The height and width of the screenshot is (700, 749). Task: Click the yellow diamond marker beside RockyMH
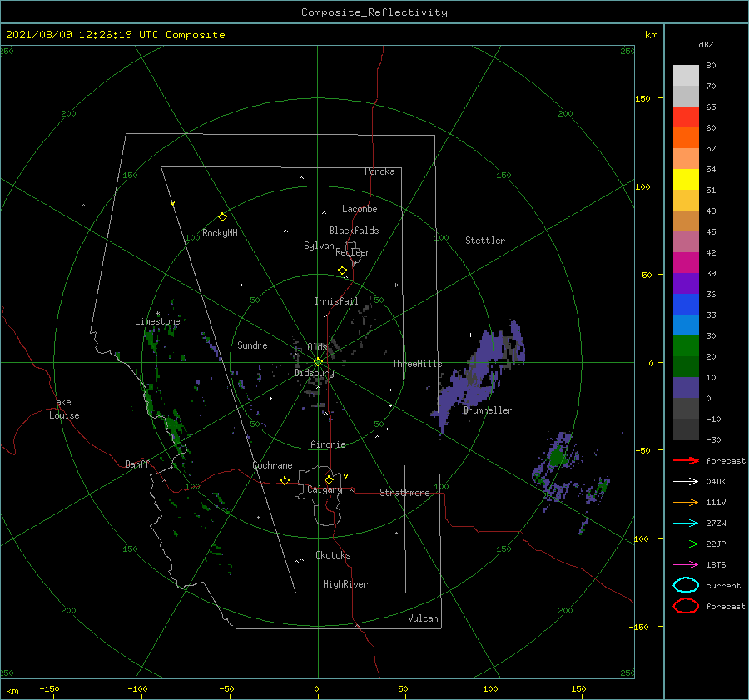[x=222, y=217]
